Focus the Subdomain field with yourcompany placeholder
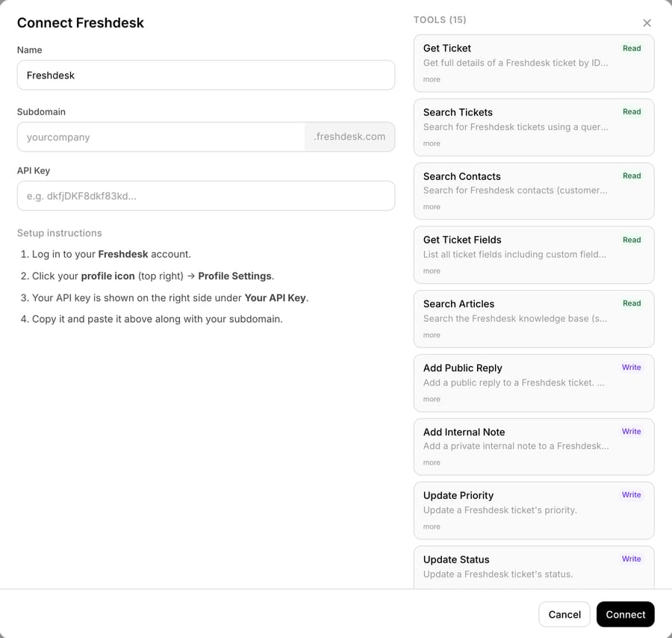Viewport: 672px width, 638px height. (x=161, y=137)
